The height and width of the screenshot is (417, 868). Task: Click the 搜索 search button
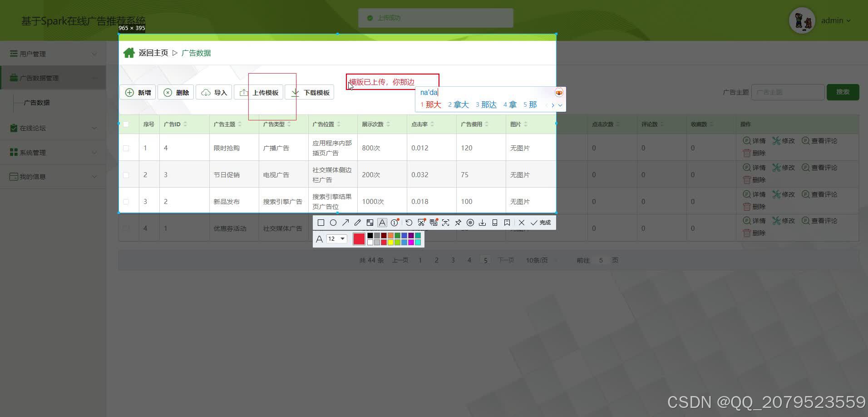pyautogui.click(x=843, y=92)
